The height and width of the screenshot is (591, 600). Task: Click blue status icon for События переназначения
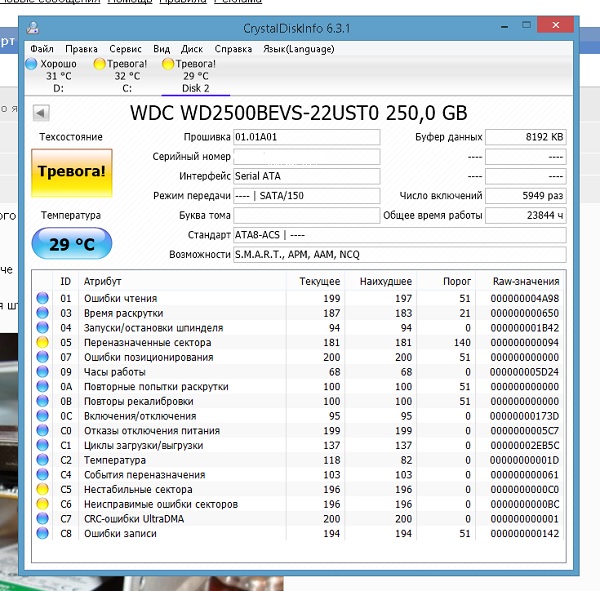(x=42, y=475)
